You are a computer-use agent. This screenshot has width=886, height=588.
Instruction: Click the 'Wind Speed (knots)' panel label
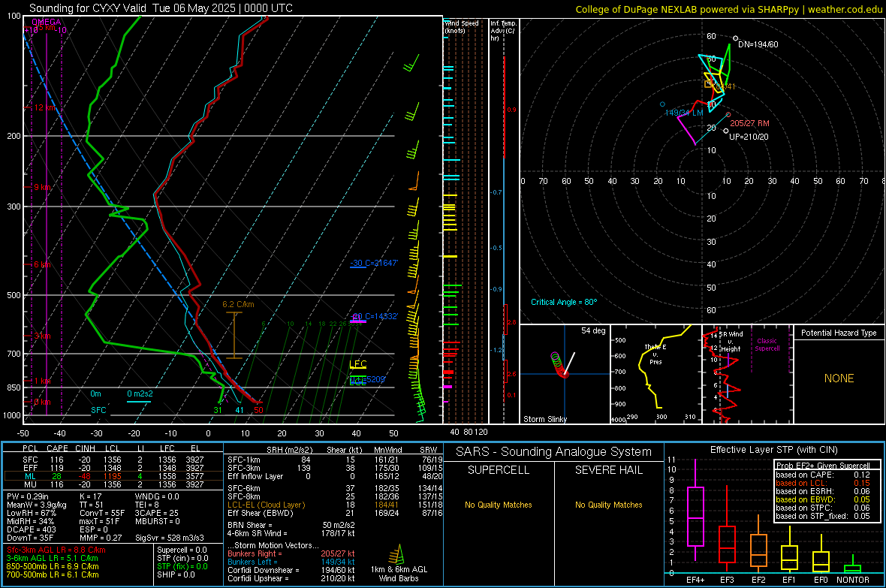coord(461,26)
